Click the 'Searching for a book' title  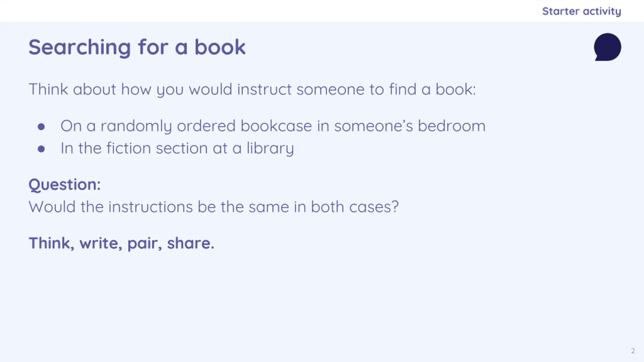(x=137, y=48)
